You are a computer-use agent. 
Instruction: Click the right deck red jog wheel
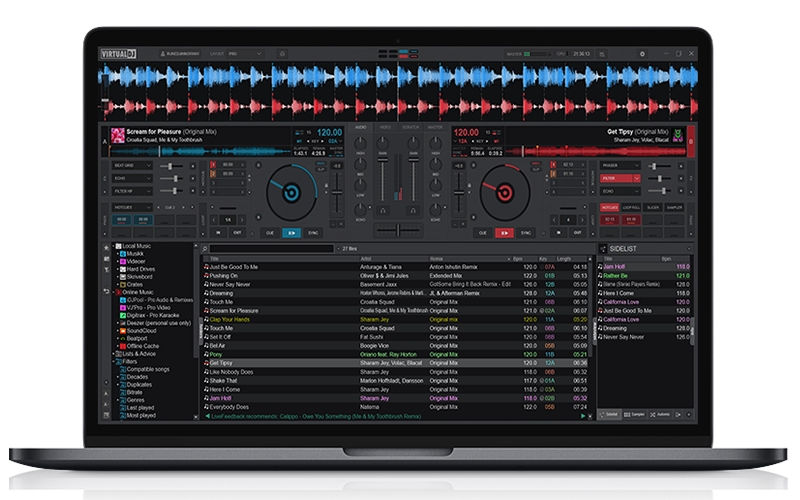click(505, 193)
